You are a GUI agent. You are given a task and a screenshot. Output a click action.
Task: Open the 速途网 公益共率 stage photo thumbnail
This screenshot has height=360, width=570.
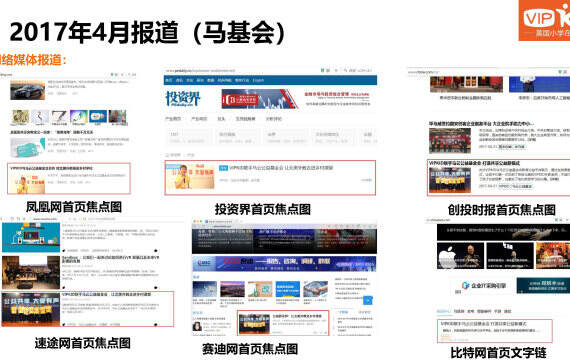click(31, 309)
